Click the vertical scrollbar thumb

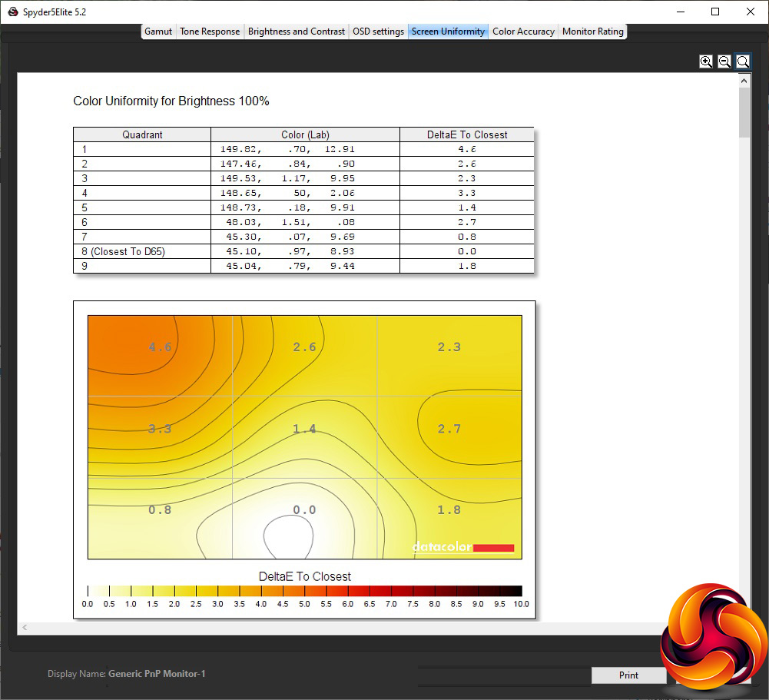744,112
